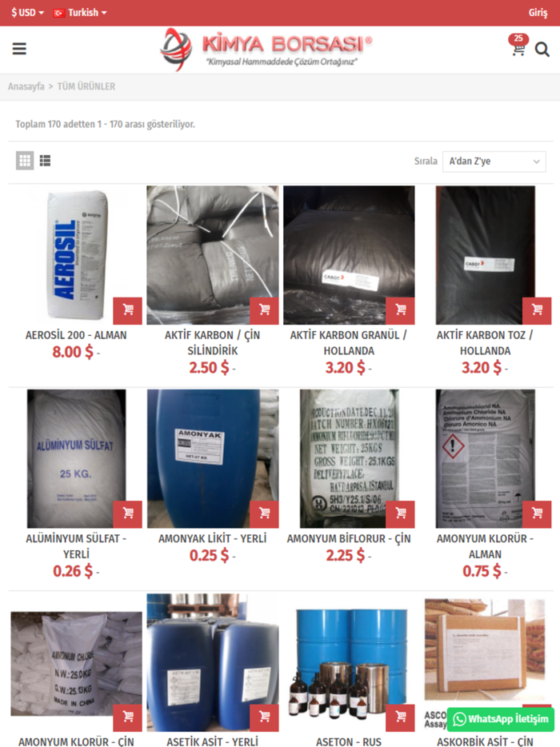Expand the A'dan Z'ye sort dropdown
Screen dimensions: 560x747
tap(494, 162)
